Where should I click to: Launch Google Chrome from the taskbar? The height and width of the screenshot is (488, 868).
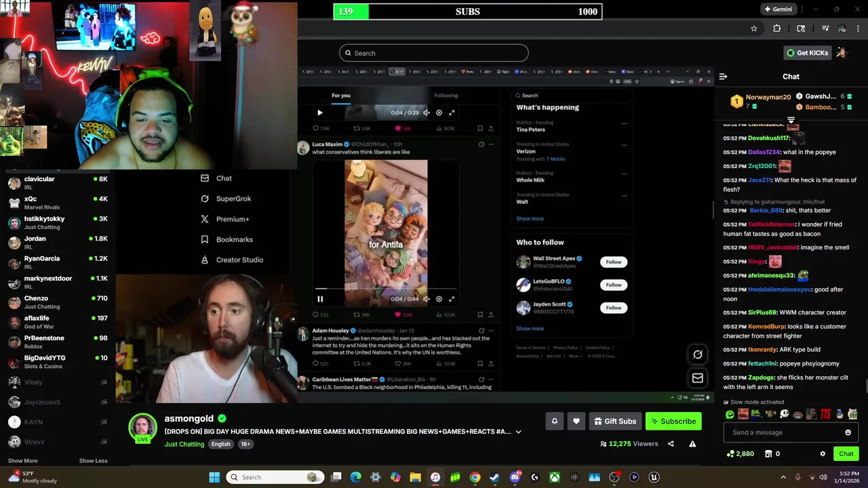click(475, 477)
